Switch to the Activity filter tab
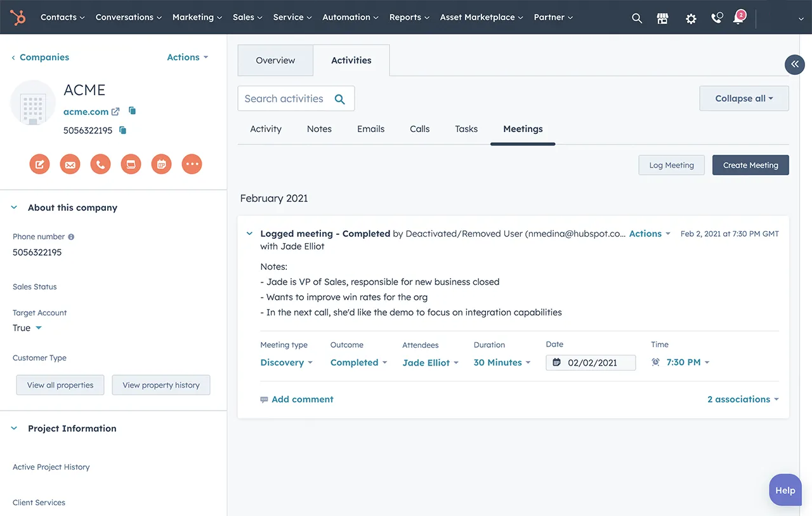Image resolution: width=812 pixels, height=516 pixels. 266,129
